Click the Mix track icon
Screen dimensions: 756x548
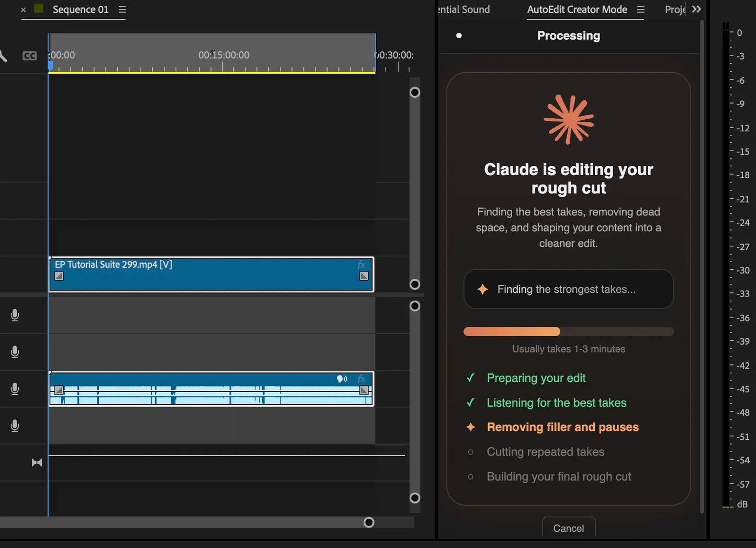coord(37,462)
